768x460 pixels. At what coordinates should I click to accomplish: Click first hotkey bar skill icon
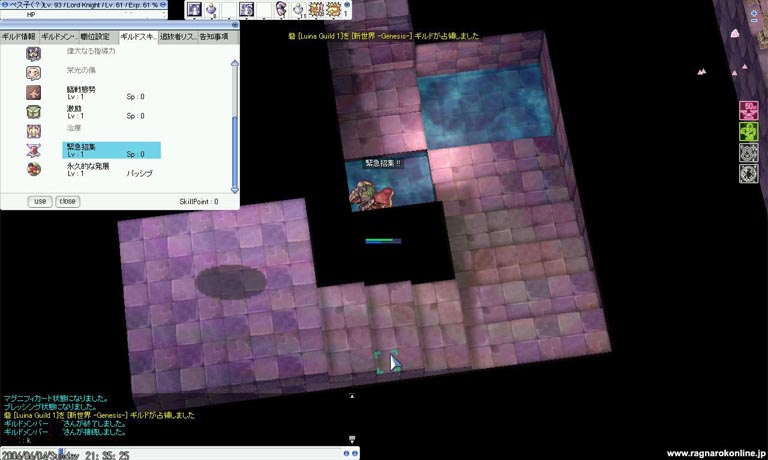[194, 9]
